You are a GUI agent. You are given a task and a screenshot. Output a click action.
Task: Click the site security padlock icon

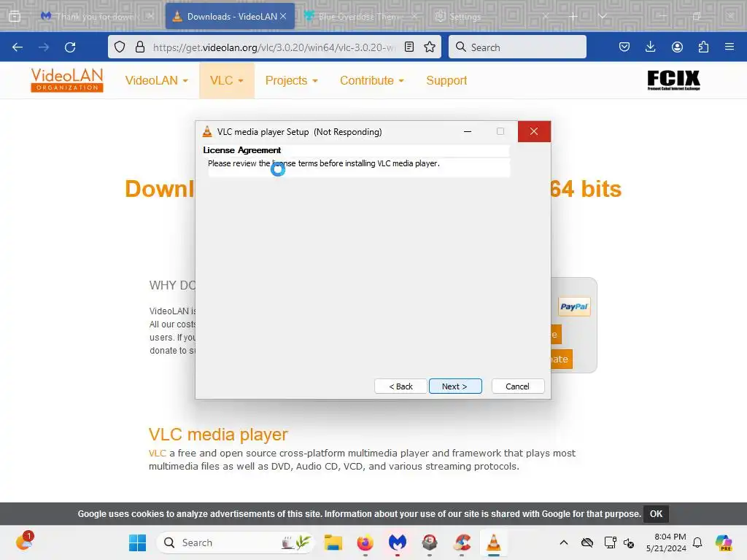tap(139, 47)
